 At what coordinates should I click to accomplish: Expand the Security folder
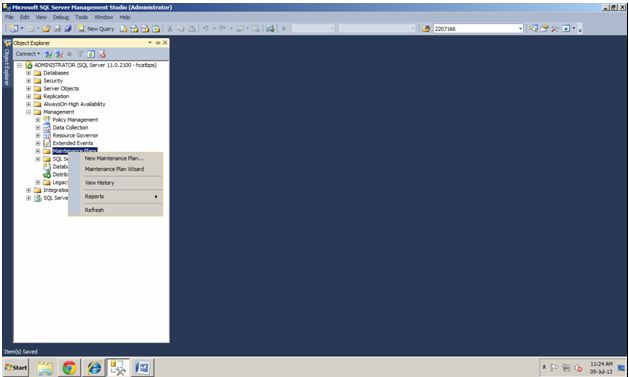point(28,81)
